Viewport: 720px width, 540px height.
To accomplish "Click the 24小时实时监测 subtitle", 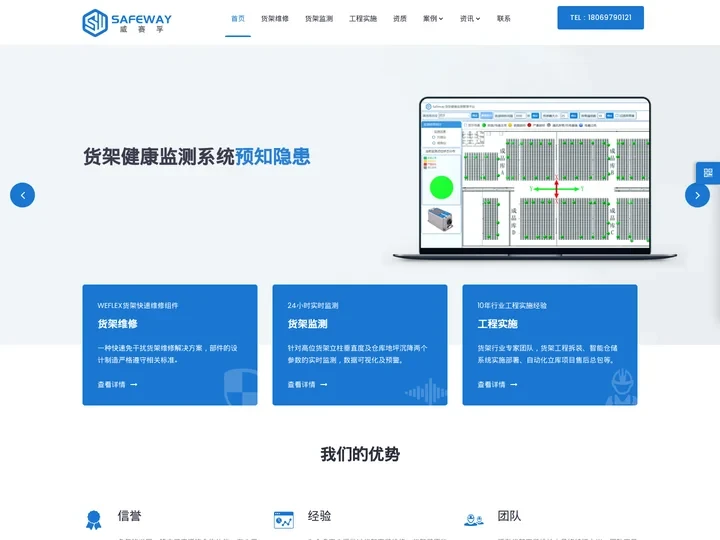I will 313,305.
